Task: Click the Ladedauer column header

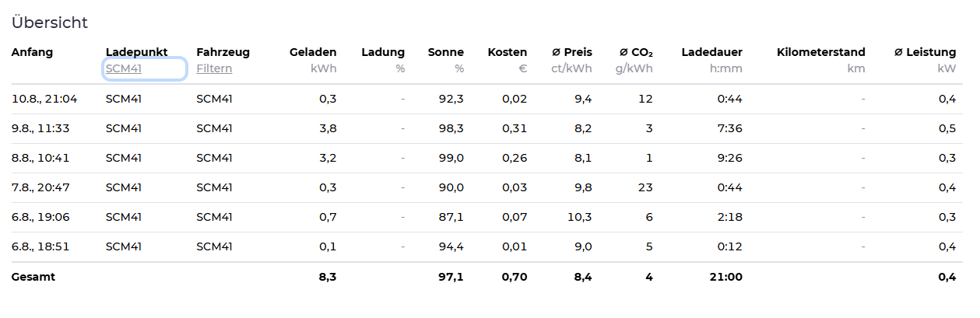Action: click(x=711, y=52)
